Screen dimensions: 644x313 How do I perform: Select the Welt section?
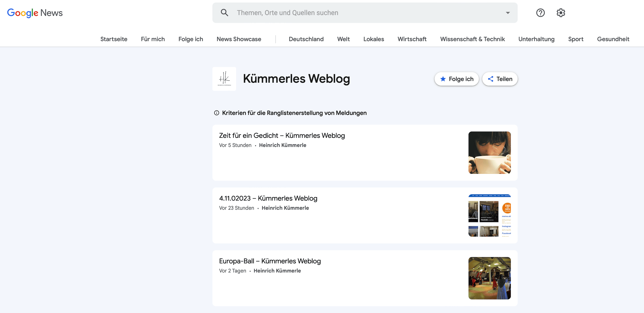click(x=343, y=39)
